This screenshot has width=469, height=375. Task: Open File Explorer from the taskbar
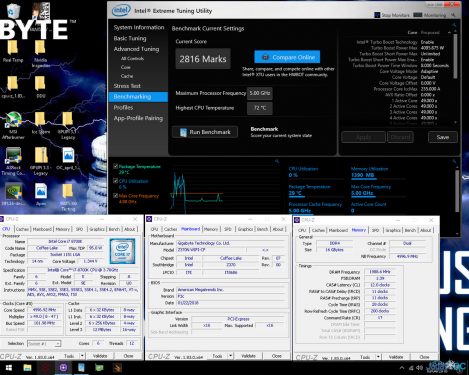pyautogui.click(x=27, y=368)
